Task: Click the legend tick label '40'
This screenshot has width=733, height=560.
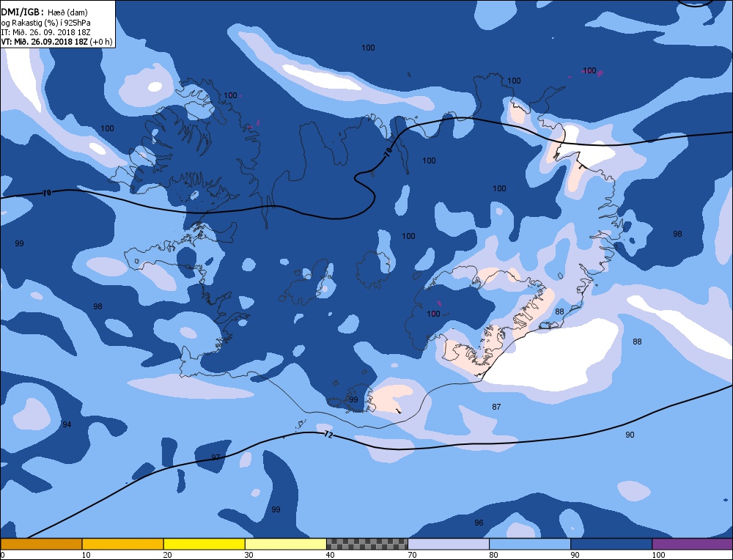Action: point(330,556)
